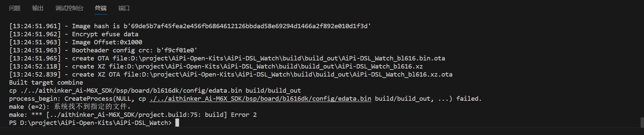Click the 'Image Offset:0x1000' log line
Viewport: 644px width, 135px height.
click(x=76, y=42)
